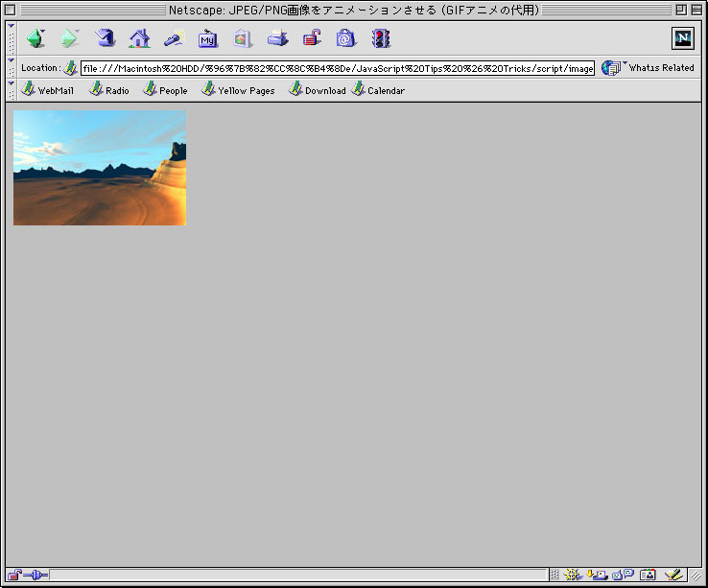Click the Yellow Pages toolbar link
Image resolution: width=708 pixels, height=588 pixels.
tap(238, 90)
